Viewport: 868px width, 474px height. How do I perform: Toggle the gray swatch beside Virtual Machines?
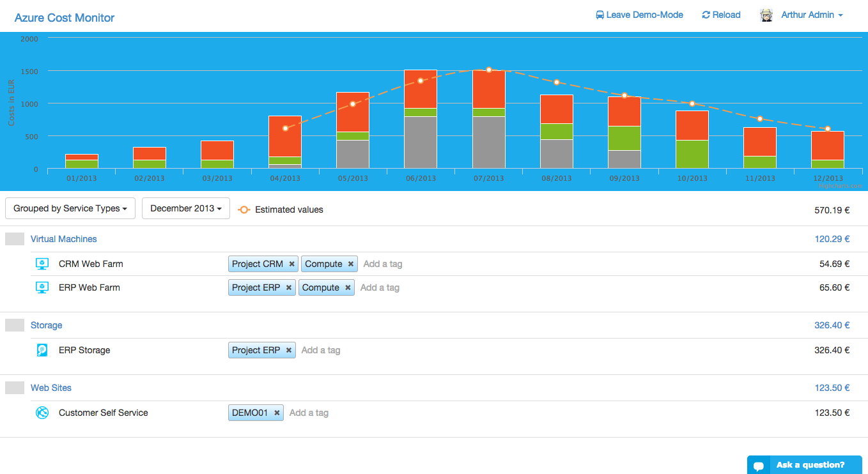click(15, 239)
